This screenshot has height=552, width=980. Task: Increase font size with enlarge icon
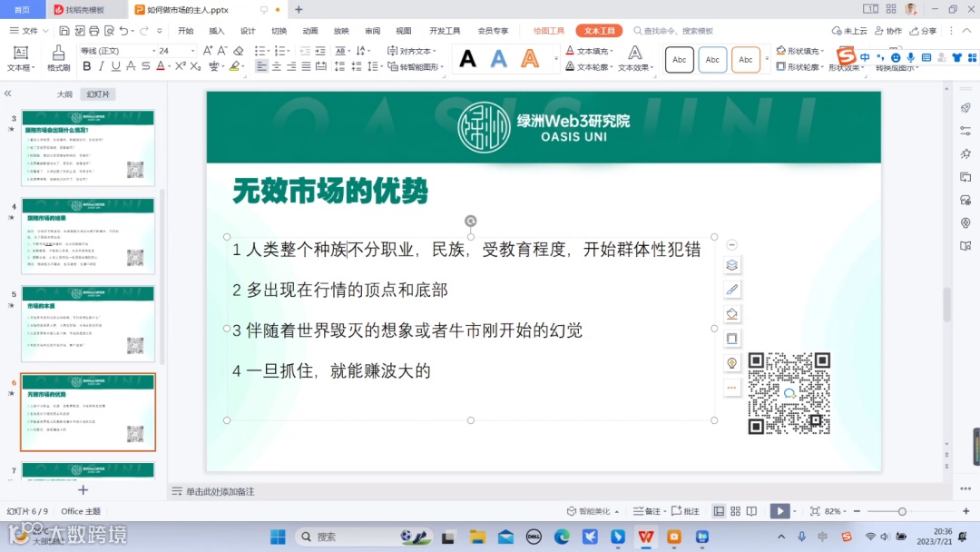click(208, 51)
